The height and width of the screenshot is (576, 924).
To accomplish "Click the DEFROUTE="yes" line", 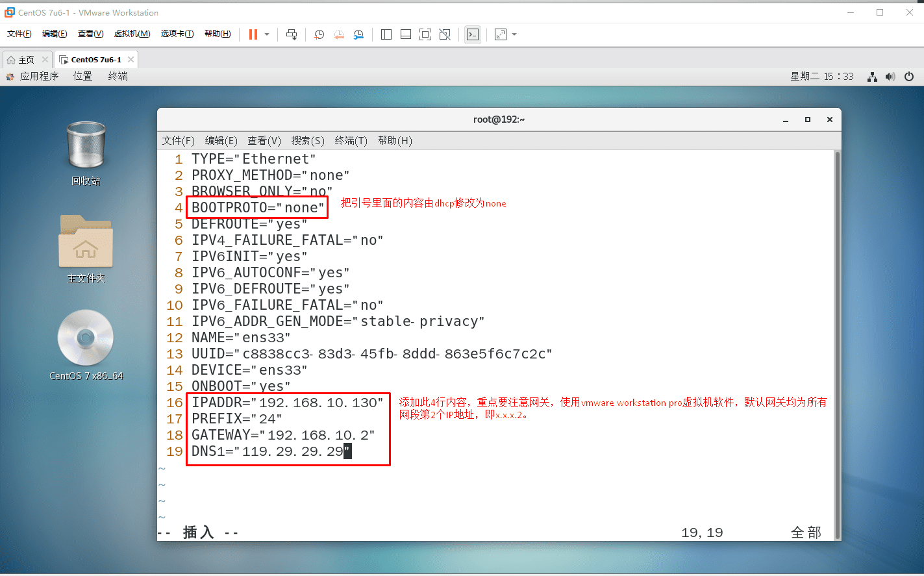I will (249, 224).
